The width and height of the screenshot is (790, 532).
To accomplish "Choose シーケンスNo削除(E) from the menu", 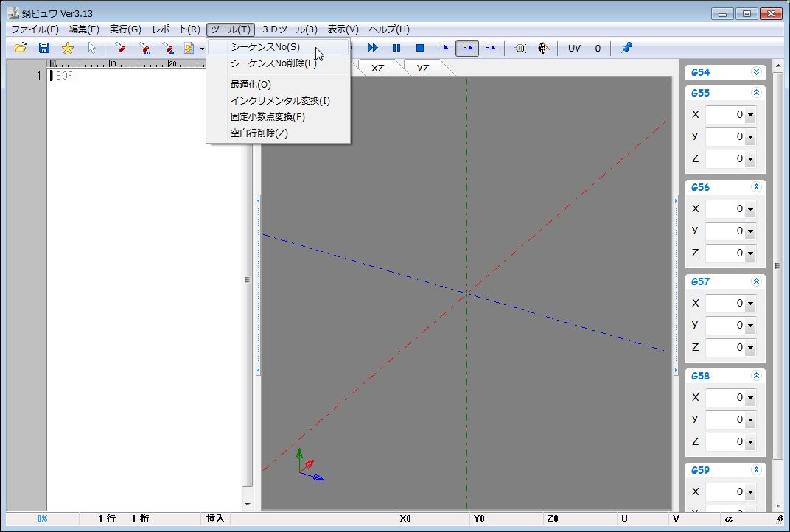I will (x=278, y=63).
